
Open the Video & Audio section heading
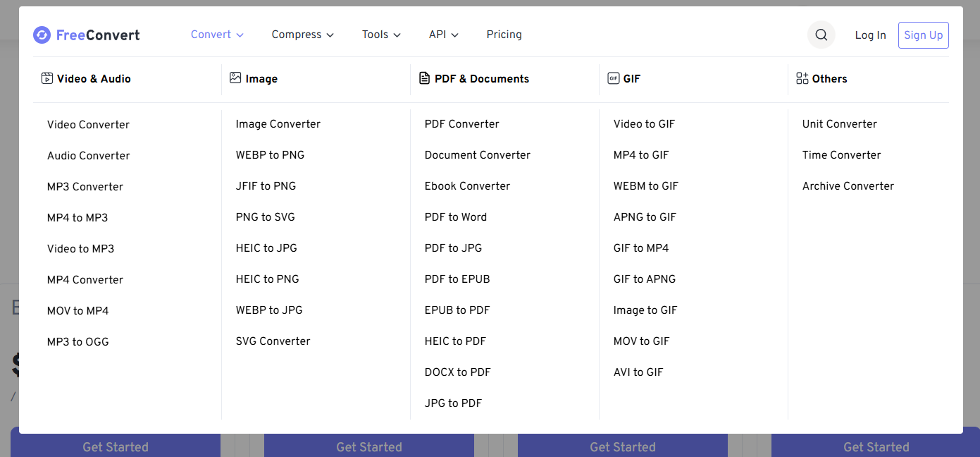(x=94, y=79)
